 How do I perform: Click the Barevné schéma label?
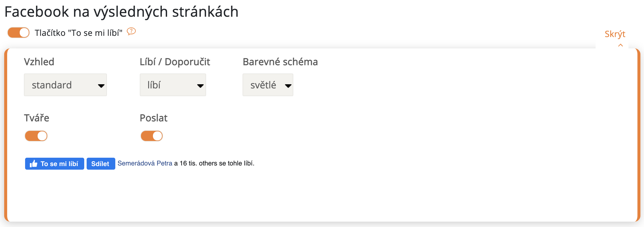(280, 62)
